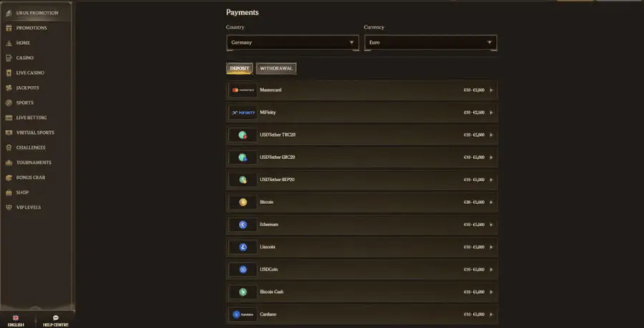Viewport: 644px width, 328px height.
Task: Open Live Casino sidebar icon
Action: click(9, 73)
